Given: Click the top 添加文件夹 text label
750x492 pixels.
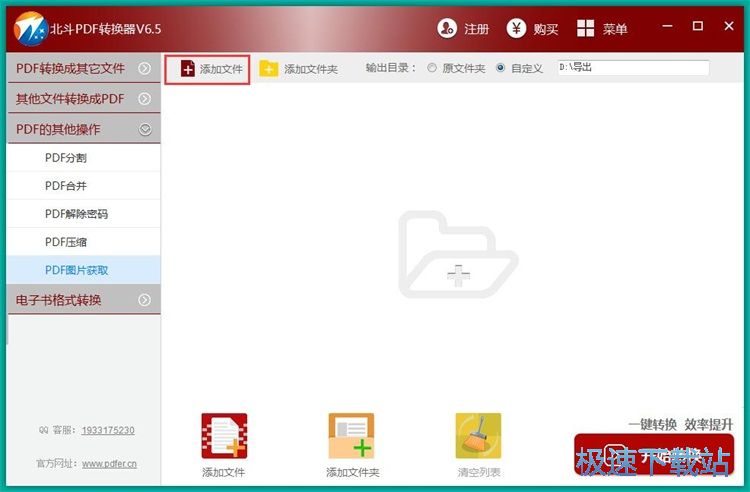Looking at the screenshot, I should (x=311, y=69).
